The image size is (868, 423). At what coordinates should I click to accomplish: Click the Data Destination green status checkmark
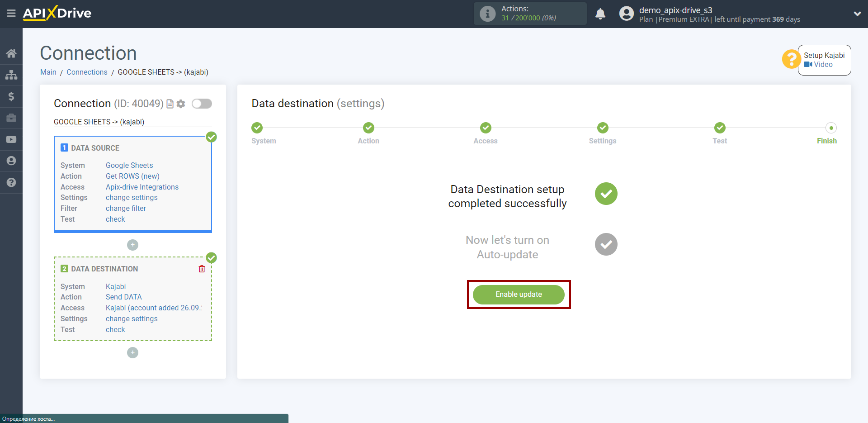[211, 258]
